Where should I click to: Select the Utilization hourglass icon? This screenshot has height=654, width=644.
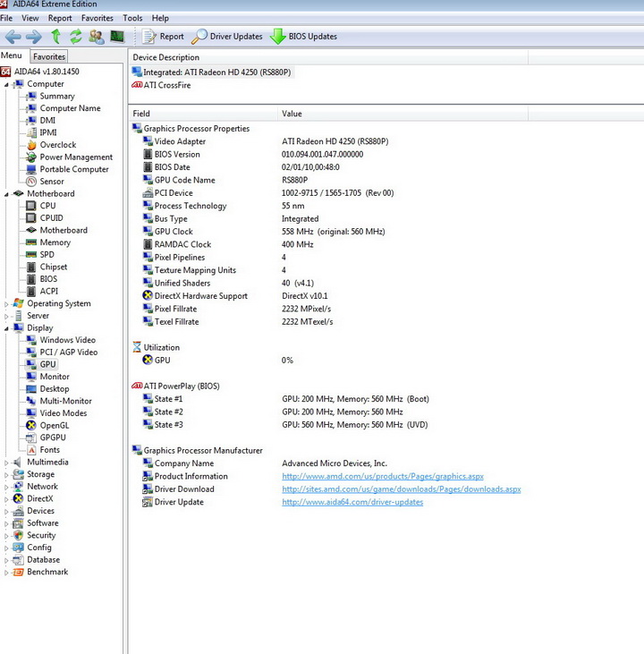[137, 347]
